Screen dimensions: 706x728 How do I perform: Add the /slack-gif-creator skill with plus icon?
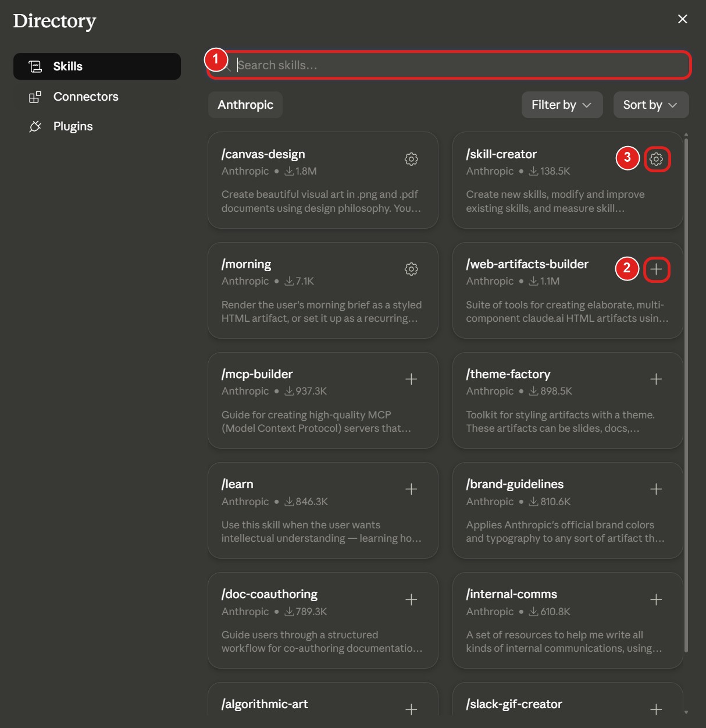click(x=656, y=709)
